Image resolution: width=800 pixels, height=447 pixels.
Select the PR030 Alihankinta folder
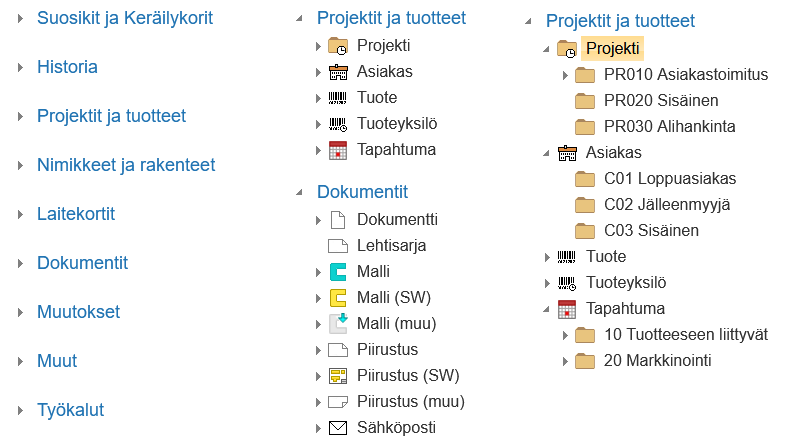coord(669,127)
